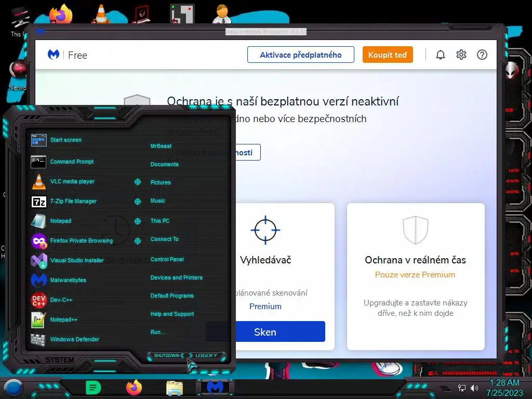The width and height of the screenshot is (532, 399).
Task: Open Notepad icon in start menu
Action: coord(38,221)
